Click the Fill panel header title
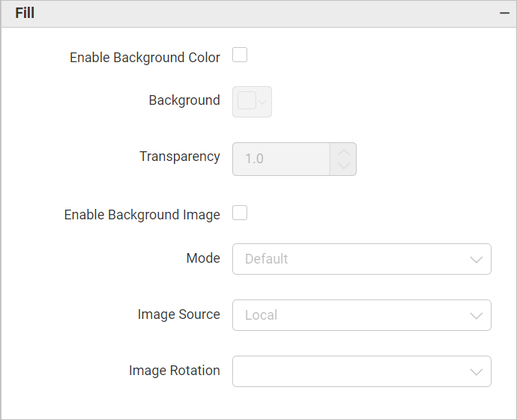This screenshot has height=420, width=517. pos(25,13)
